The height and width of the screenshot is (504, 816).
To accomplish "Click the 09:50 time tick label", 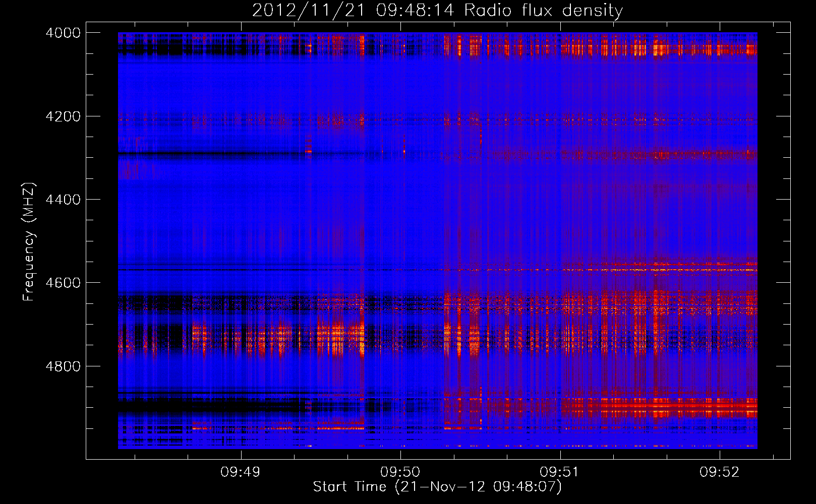I will click(x=400, y=472).
